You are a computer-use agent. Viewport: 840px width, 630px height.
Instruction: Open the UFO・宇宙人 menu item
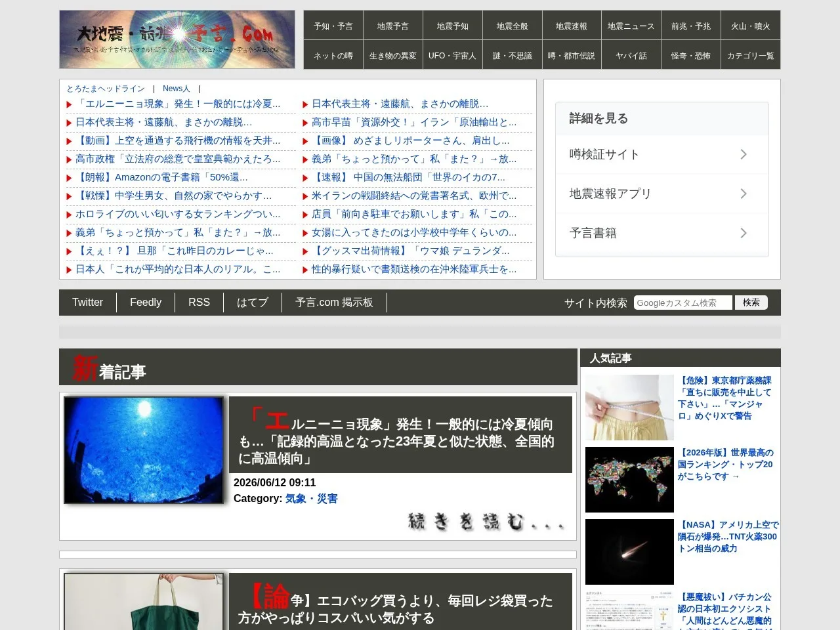point(453,56)
